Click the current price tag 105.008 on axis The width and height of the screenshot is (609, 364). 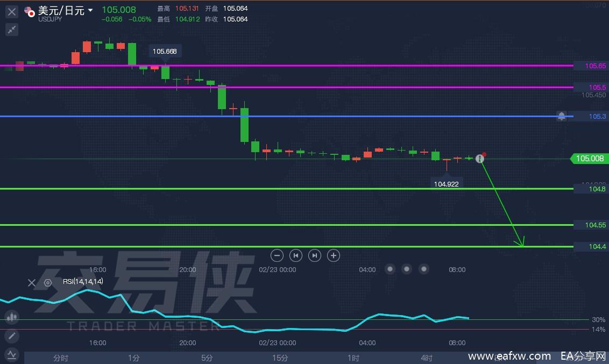point(589,158)
